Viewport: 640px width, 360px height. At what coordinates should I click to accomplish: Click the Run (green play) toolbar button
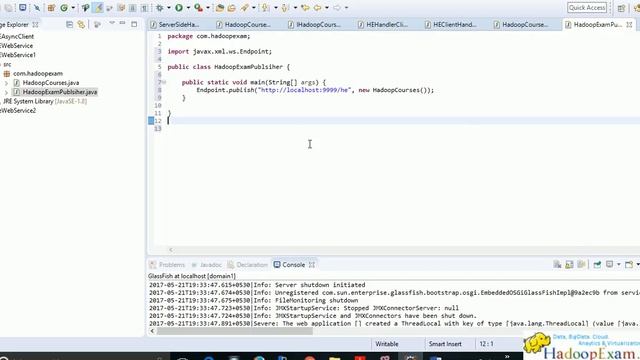[179, 7]
